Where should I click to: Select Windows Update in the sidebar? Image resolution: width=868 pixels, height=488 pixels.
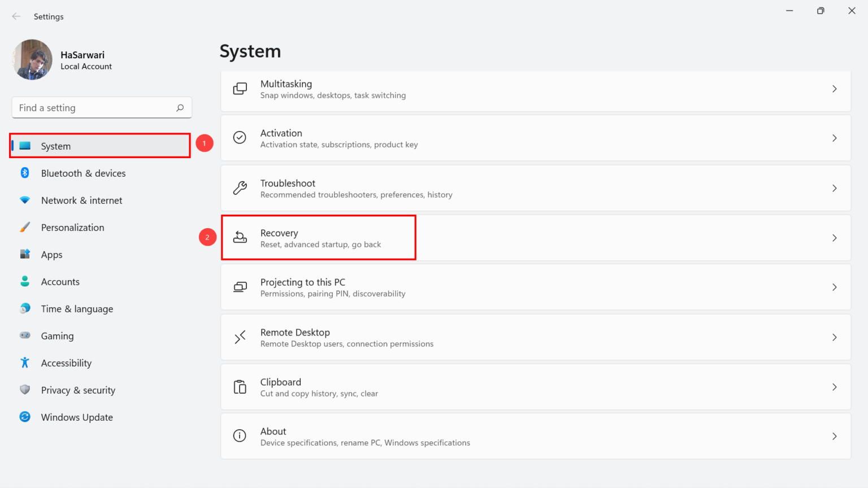[76, 417]
